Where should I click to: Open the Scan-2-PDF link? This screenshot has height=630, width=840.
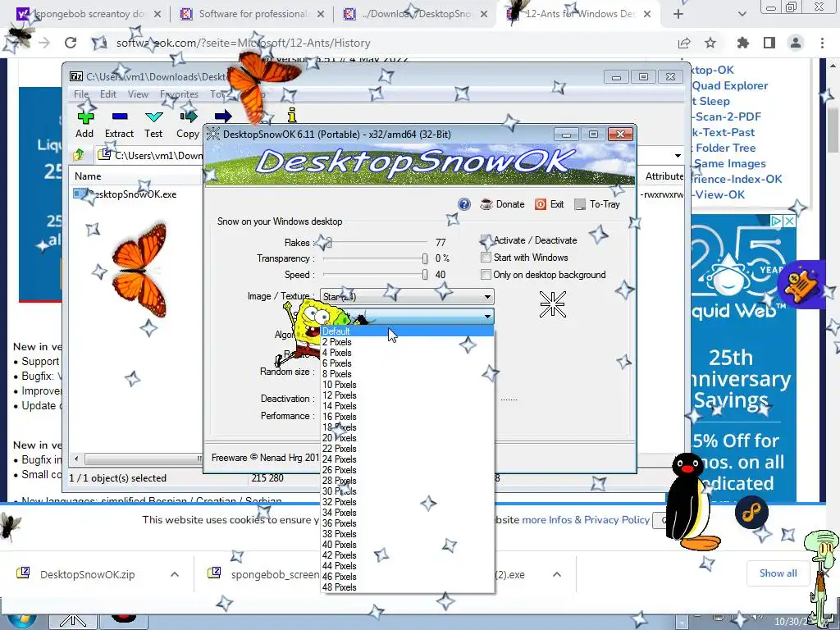pyautogui.click(x=727, y=116)
